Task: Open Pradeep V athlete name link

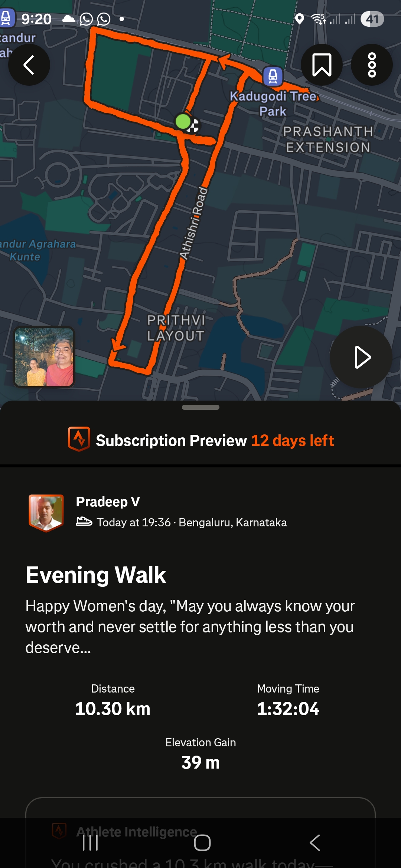Action: (108, 502)
